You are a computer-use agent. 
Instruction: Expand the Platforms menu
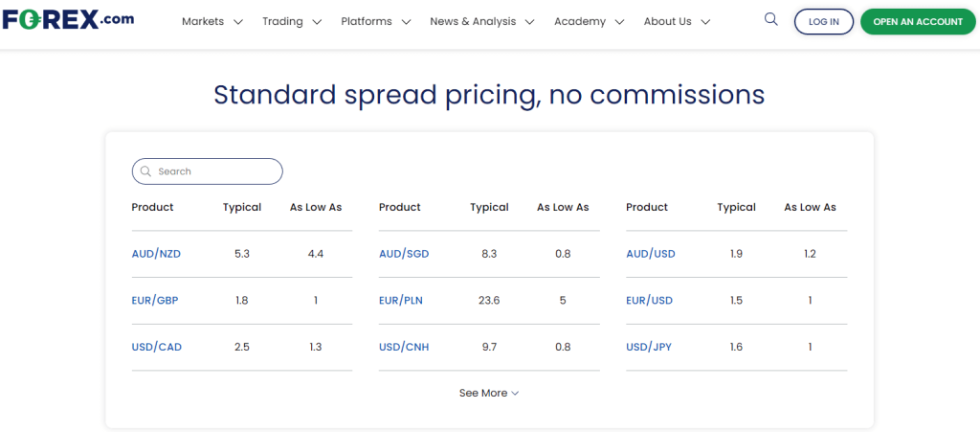375,21
